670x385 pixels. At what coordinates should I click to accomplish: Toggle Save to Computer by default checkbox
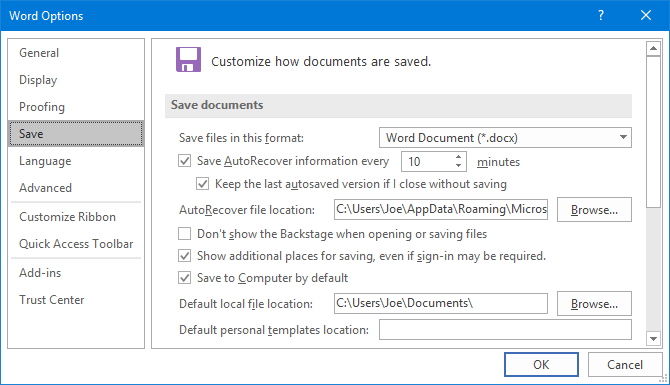coord(185,278)
